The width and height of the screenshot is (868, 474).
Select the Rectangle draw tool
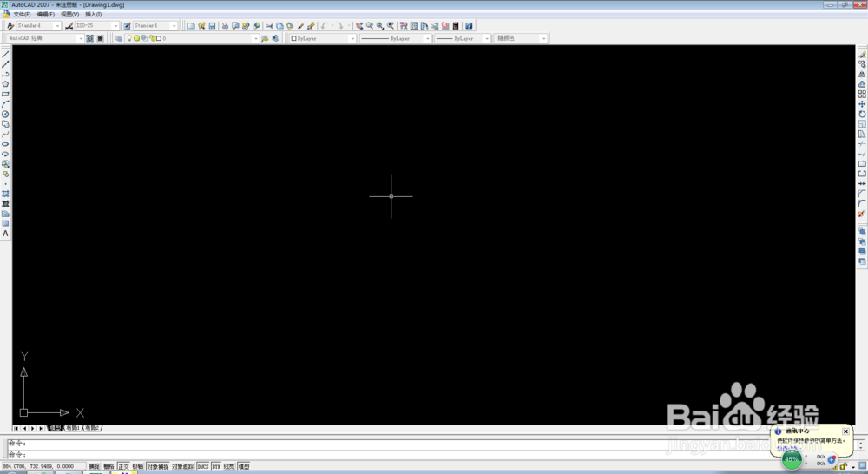[x=5, y=94]
